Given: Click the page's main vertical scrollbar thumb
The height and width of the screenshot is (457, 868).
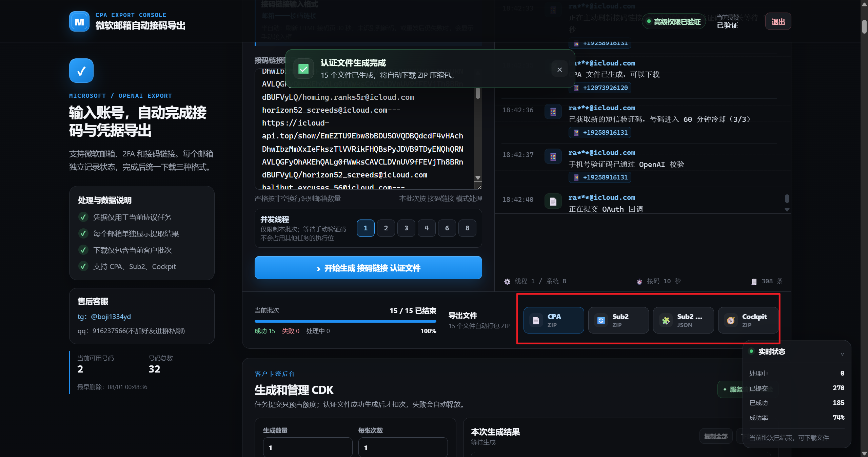Looking at the screenshot, I should pyautogui.click(x=864, y=26).
